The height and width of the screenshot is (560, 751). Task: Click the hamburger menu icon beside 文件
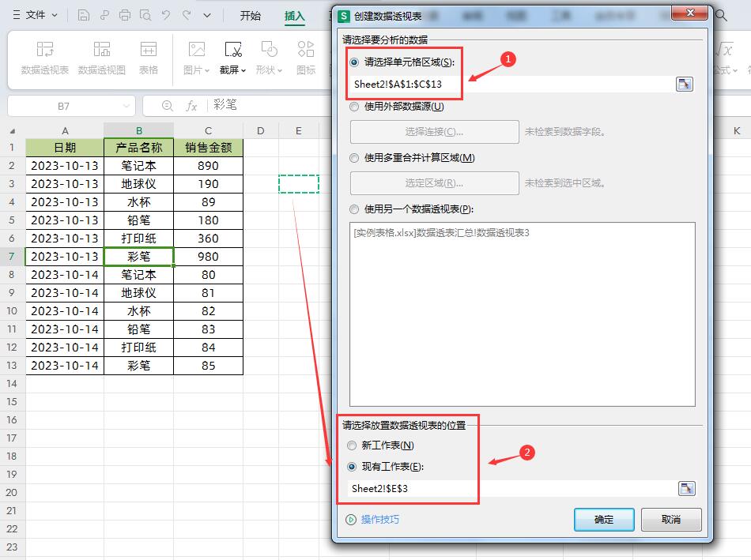(17, 15)
